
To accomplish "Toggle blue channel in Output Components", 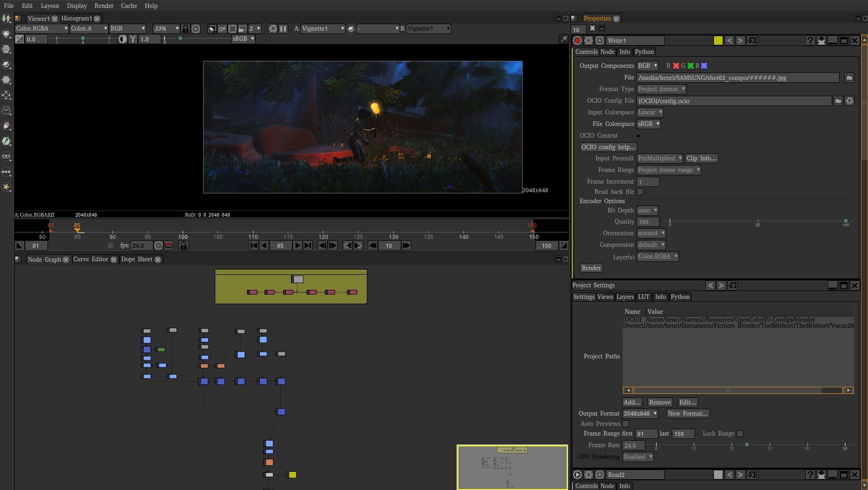I will 704,66.
